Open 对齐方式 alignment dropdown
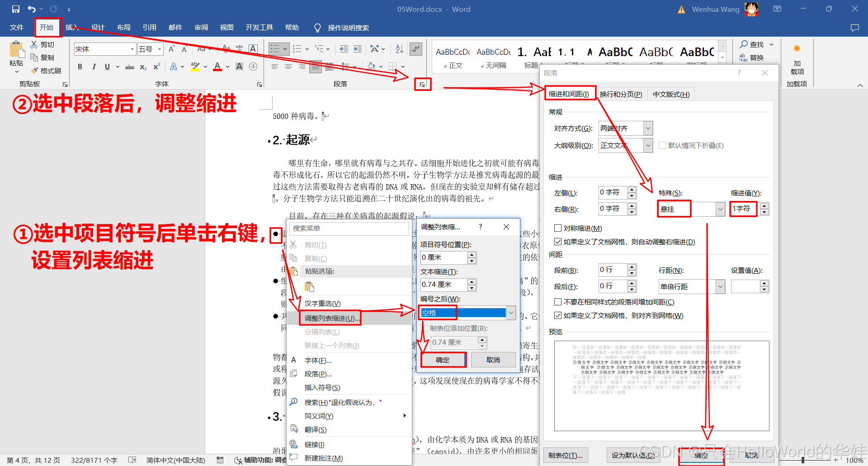This screenshot has width=868, height=466. 648,128
